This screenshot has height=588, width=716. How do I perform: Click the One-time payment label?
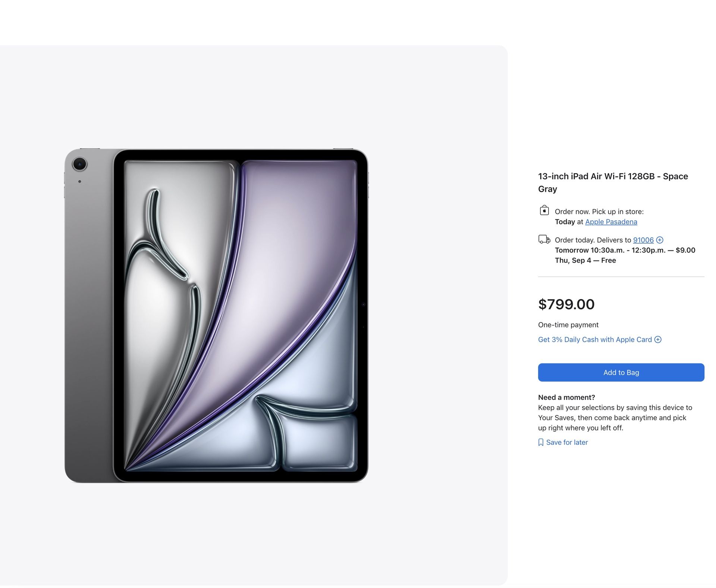(x=568, y=325)
